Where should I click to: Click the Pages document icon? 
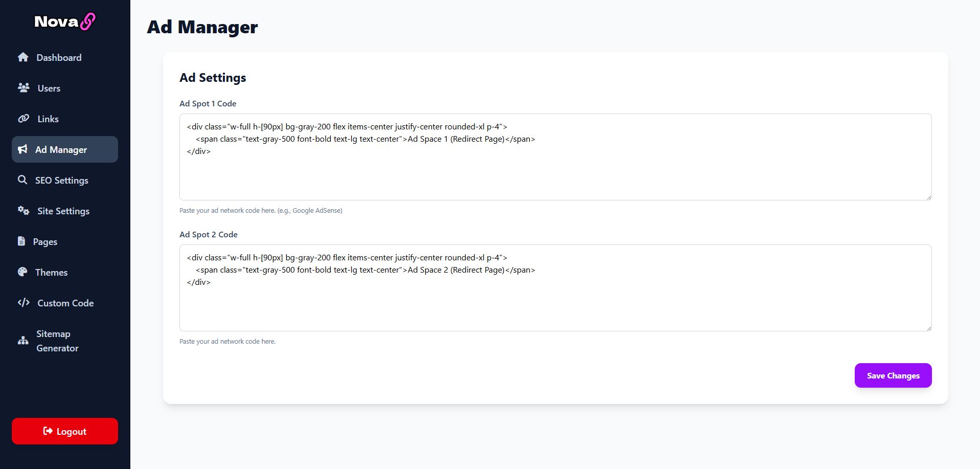[21, 241]
